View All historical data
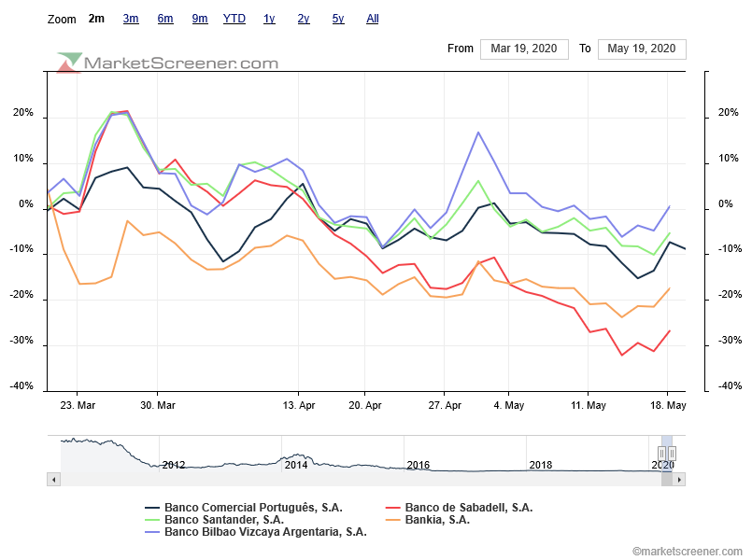Viewport: 752px width, 560px height. coord(373,19)
